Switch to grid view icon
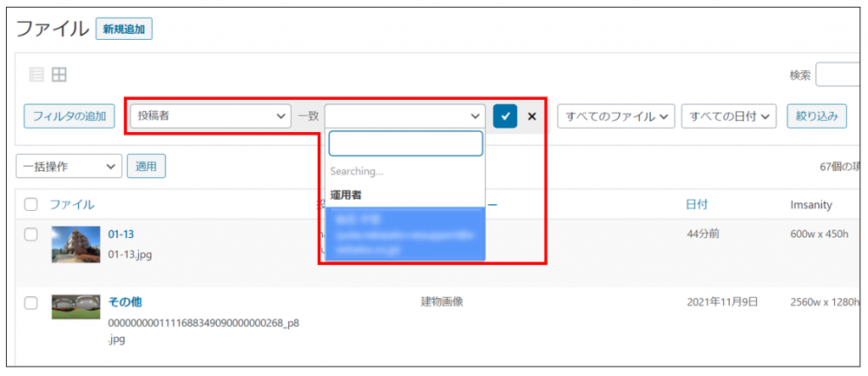This screenshot has height=376, width=868. click(x=58, y=75)
